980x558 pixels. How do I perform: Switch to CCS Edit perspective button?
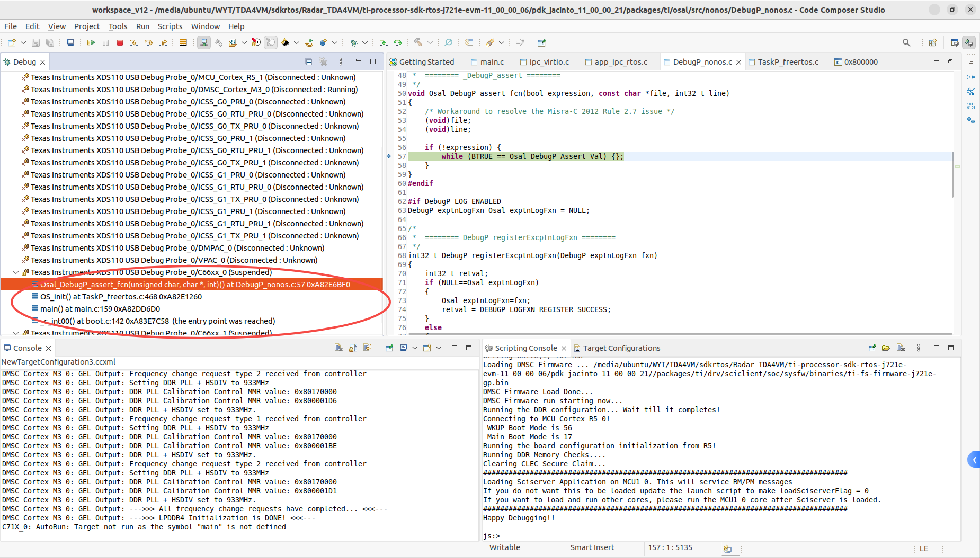click(x=954, y=42)
